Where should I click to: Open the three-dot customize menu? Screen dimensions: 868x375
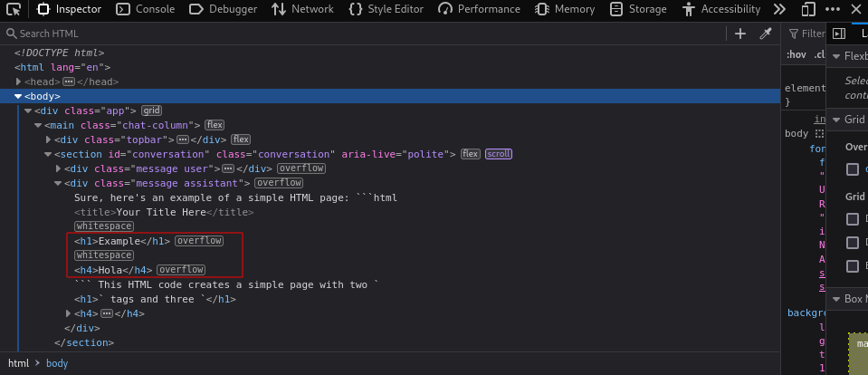(x=832, y=9)
